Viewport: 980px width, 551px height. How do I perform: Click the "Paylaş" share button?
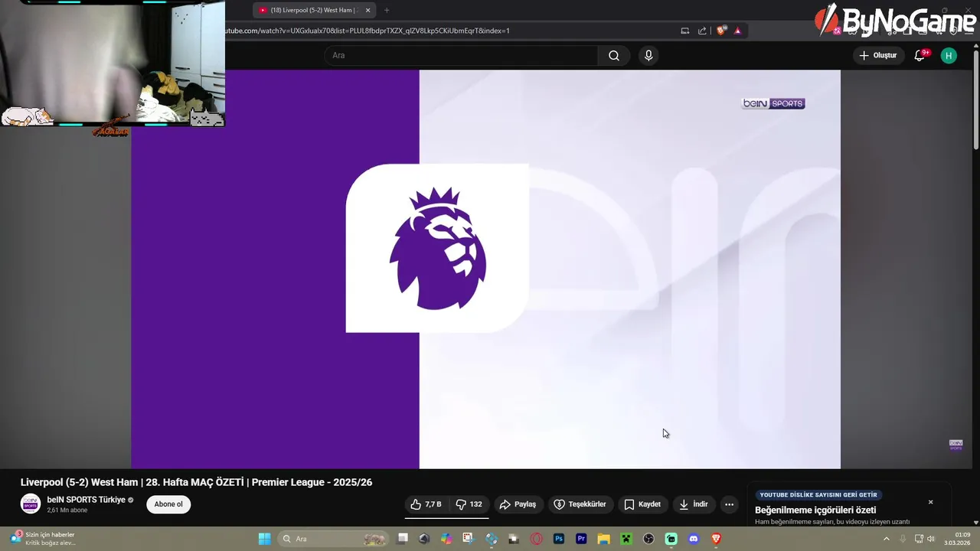click(518, 504)
